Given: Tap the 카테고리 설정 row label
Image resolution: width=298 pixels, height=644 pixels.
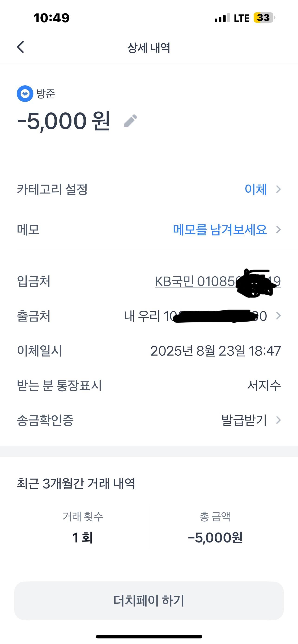Looking at the screenshot, I should [52, 189].
